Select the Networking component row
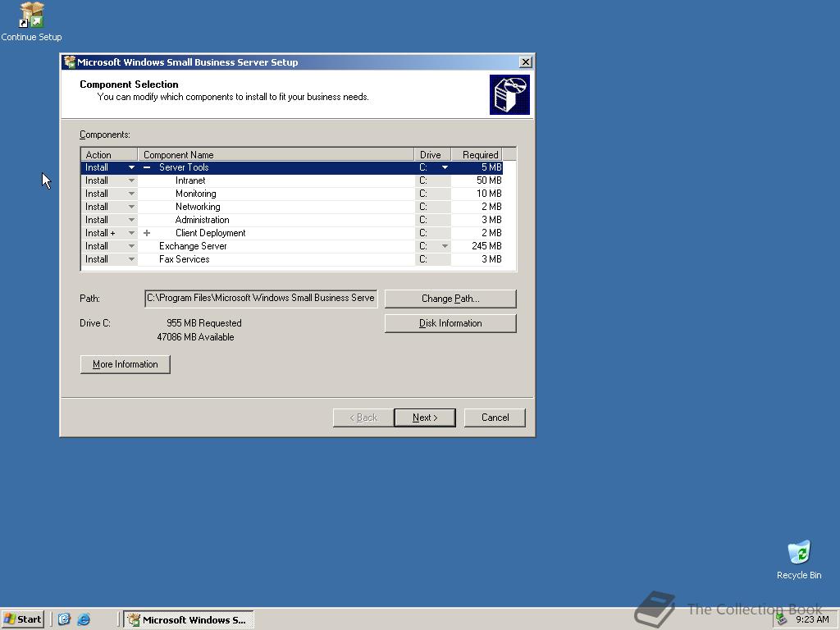This screenshot has width=840, height=630. [291, 207]
